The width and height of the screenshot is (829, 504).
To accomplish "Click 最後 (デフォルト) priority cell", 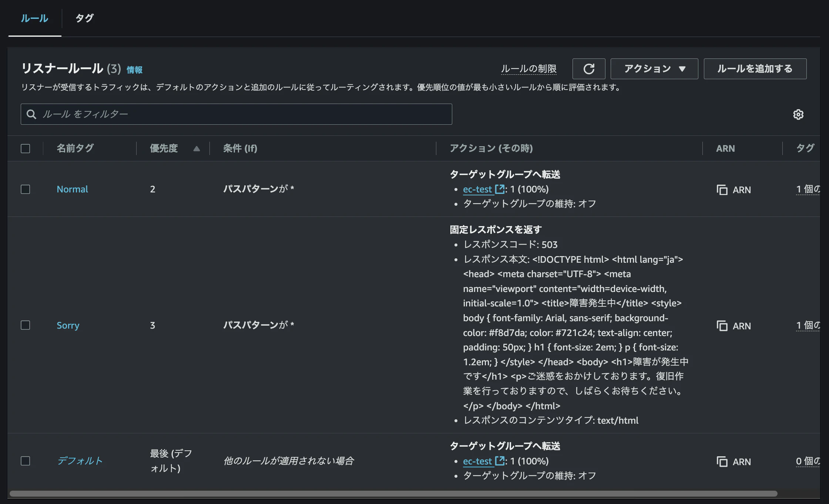I will [171, 461].
